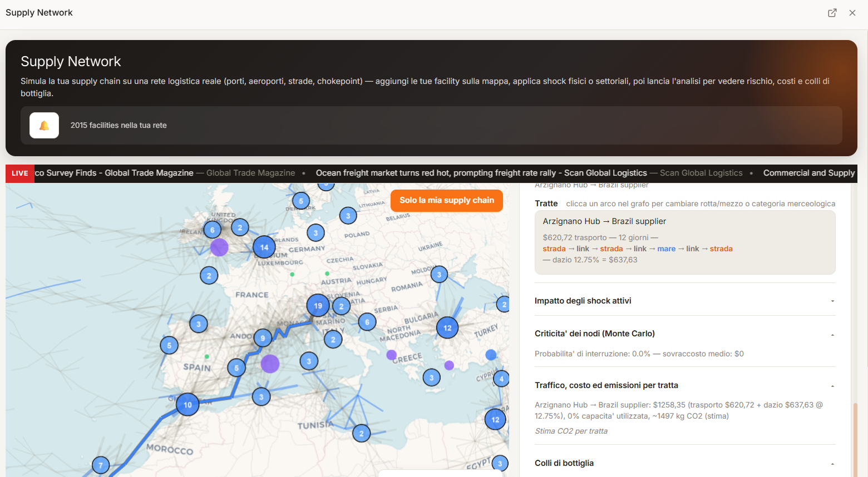The height and width of the screenshot is (477, 868).
Task: Select the 3 cluster marker near Egypt
Action: [x=500, y=464]
